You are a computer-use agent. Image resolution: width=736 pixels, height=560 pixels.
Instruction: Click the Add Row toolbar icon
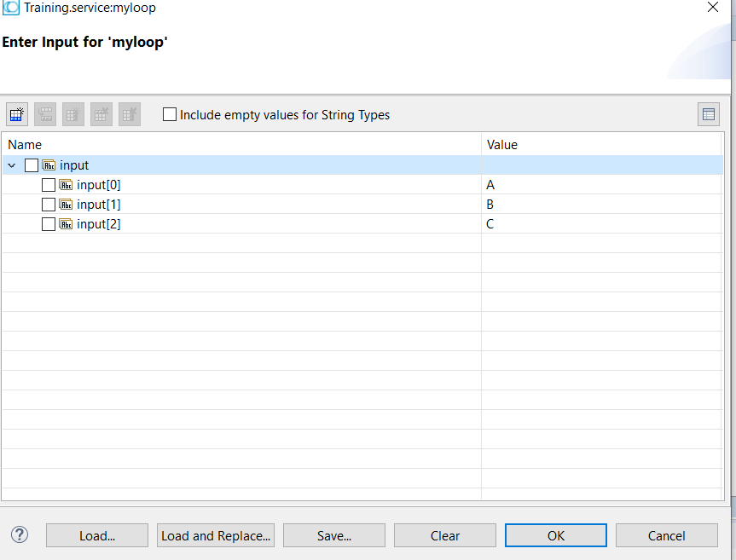(17, 114)
